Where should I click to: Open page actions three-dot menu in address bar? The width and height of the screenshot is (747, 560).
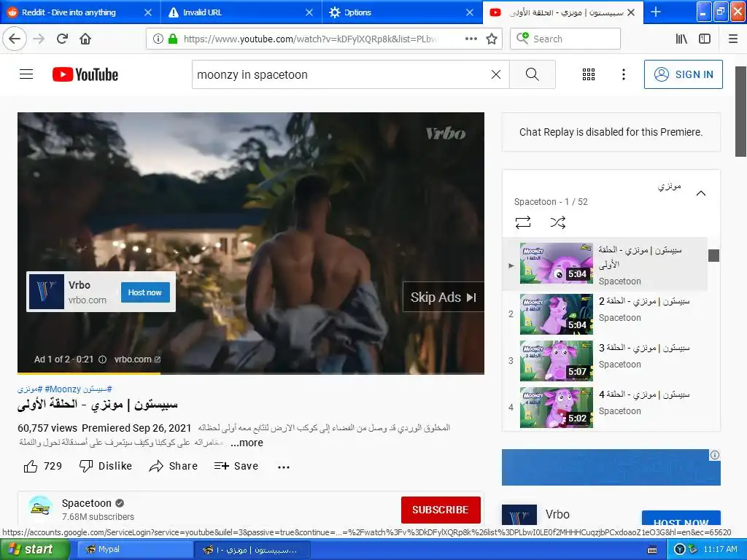[471, 39]
